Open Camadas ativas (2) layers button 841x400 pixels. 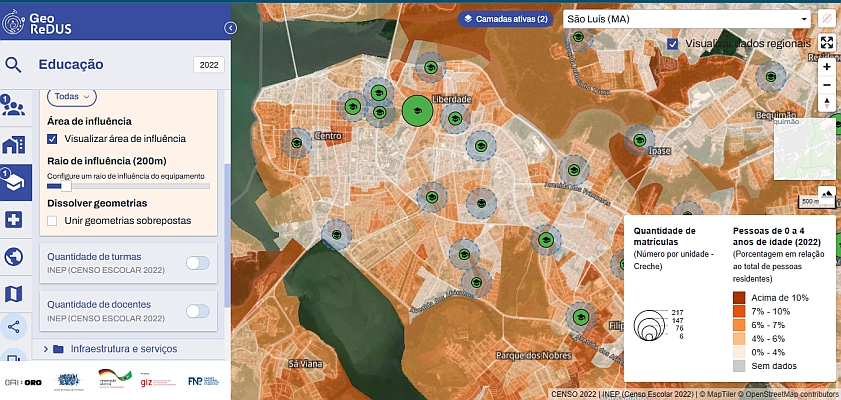pyautogui.click(x=505, y=19)
